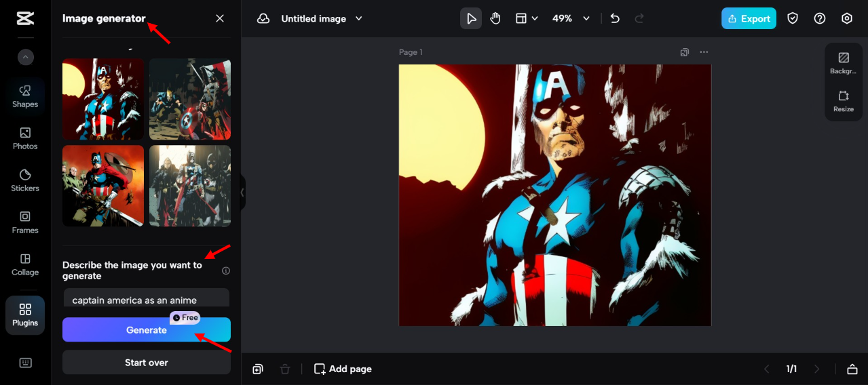Screen dimensions: 868x385
Task: Open the 49% zoom level dropdown
Action: pos(571,18)
